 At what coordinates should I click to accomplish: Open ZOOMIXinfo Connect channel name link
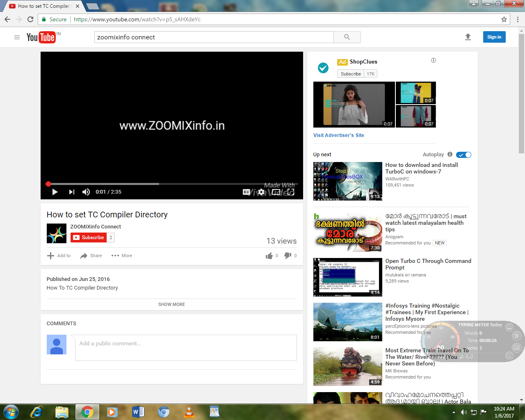(x=96, y=226)
